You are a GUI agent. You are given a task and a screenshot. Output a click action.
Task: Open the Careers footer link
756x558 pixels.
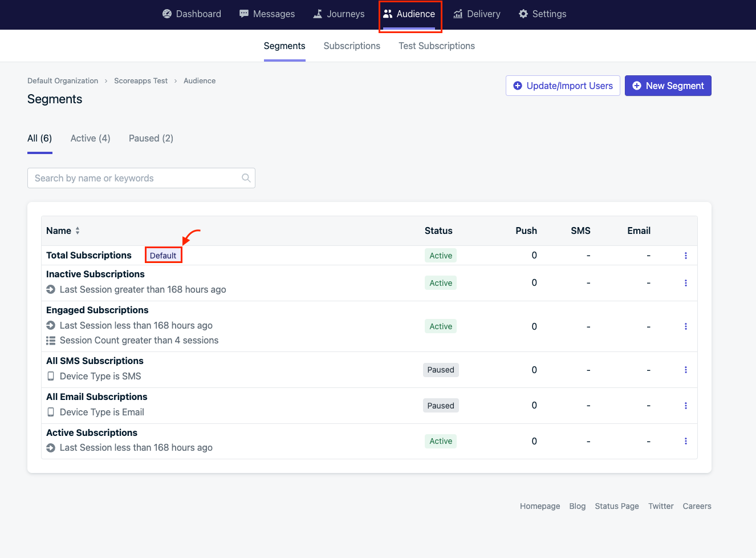click(x=697, y=506)
